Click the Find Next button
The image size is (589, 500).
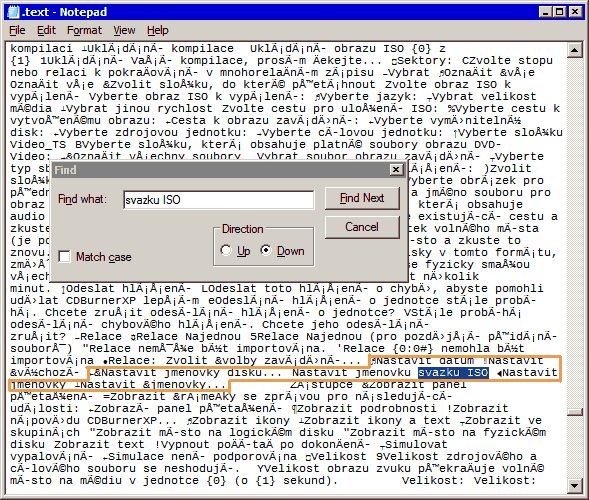pyautogui.click(x=362, y=198)
